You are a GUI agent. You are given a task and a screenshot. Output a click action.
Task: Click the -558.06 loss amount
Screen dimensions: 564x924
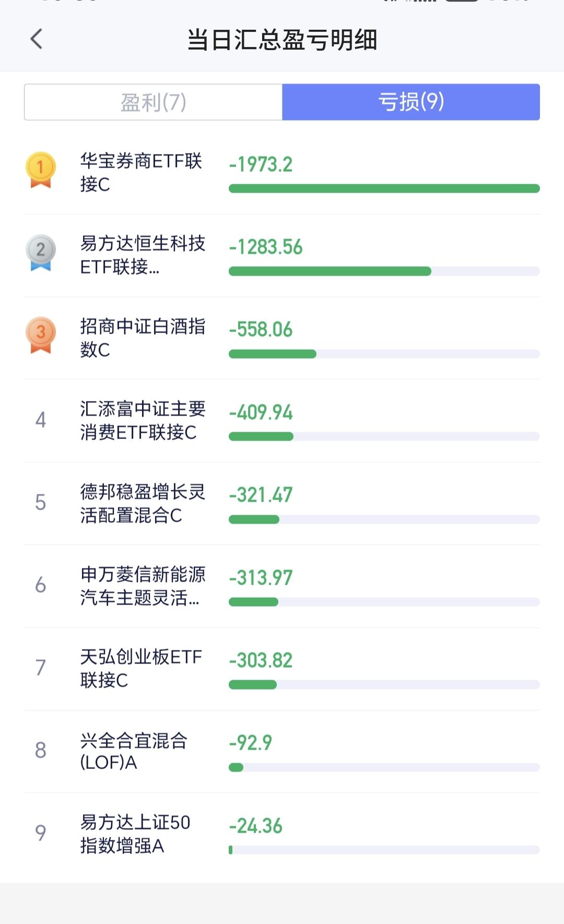tap(261, 329)
